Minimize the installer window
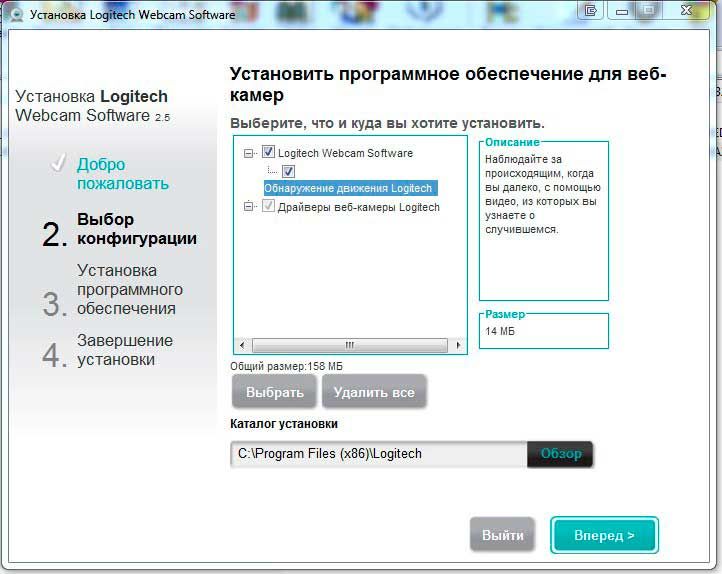 tap(622, 10)
